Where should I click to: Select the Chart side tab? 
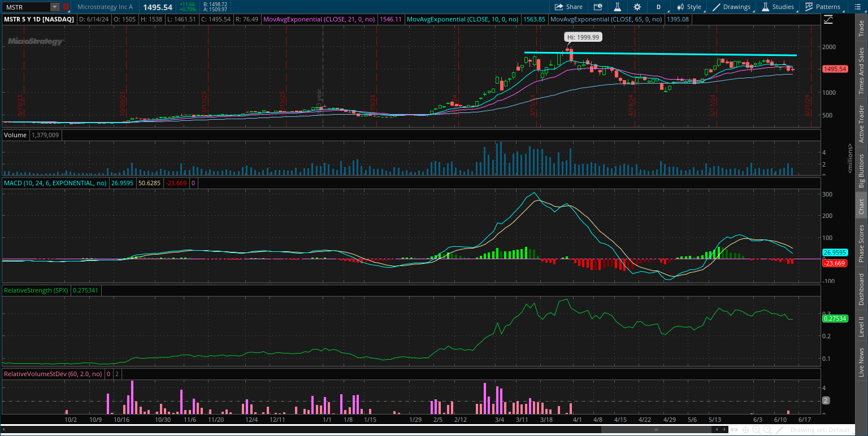(861, 206)
